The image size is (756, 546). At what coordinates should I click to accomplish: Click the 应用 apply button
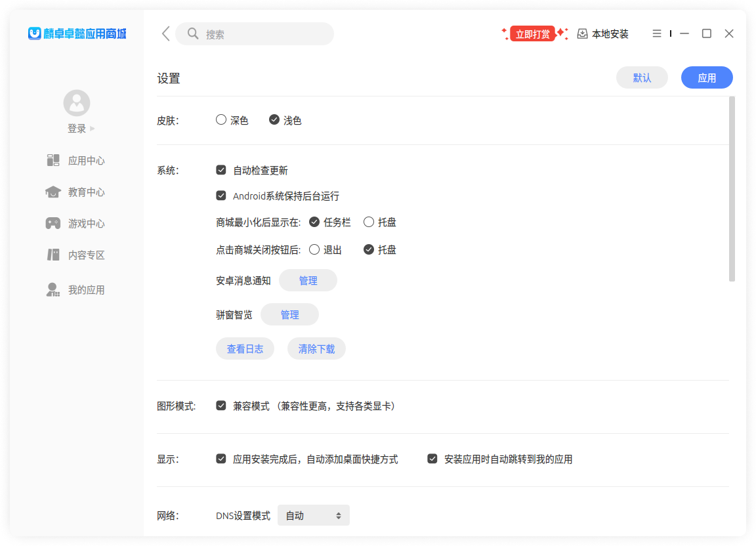click(x=707, y=77)
